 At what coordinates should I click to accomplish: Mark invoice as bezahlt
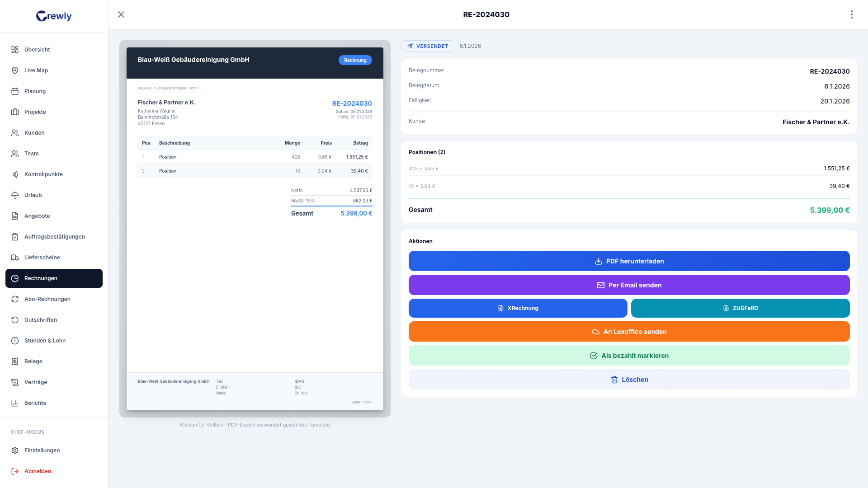[x=629, y=356]
